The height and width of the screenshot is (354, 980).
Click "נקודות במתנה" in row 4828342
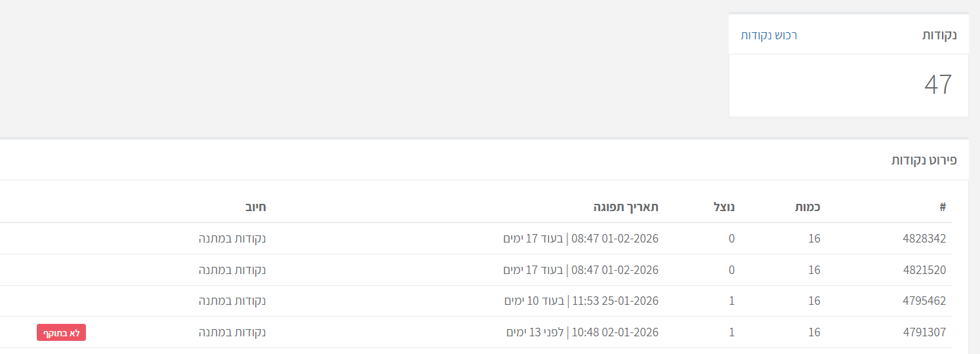coord(232,239)
